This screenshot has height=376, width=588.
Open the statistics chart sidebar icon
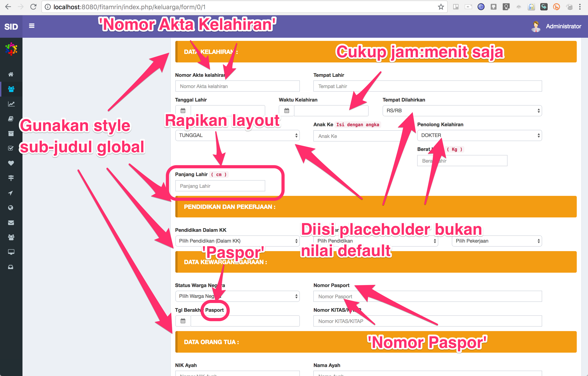[x=11, y=104]
